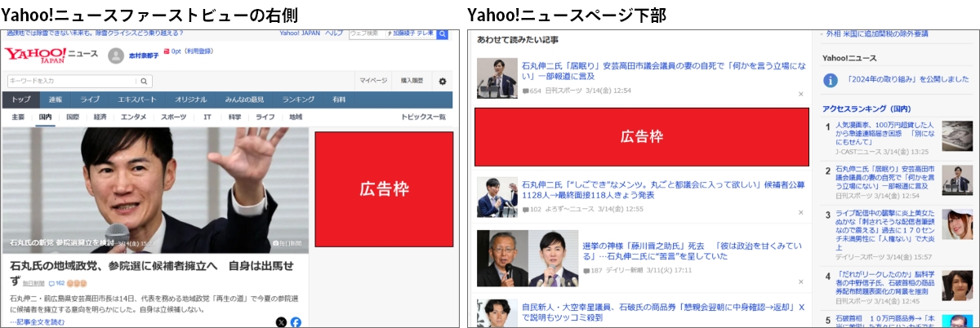The width and height of the screenshot is (980, 328).
Task: Click the blue web search magnifier button
Action: (442, 34)
